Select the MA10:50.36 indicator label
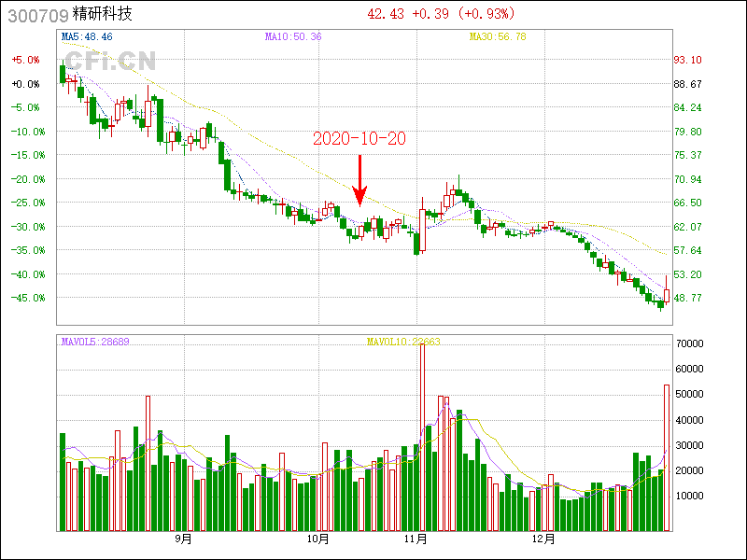 tap(293, 36)
